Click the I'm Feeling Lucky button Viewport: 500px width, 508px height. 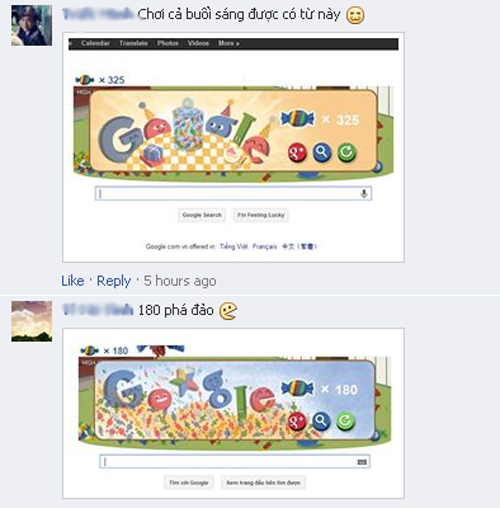tap(261, 215)
